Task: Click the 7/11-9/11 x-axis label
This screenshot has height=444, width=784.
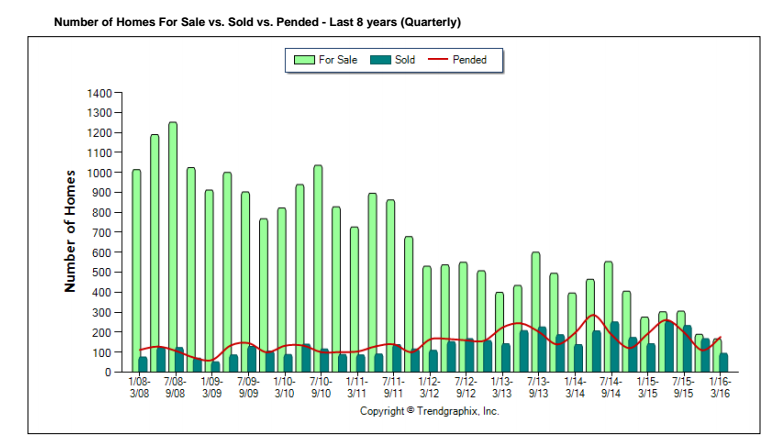Action: pyautogui.click(x=393, y=388)
